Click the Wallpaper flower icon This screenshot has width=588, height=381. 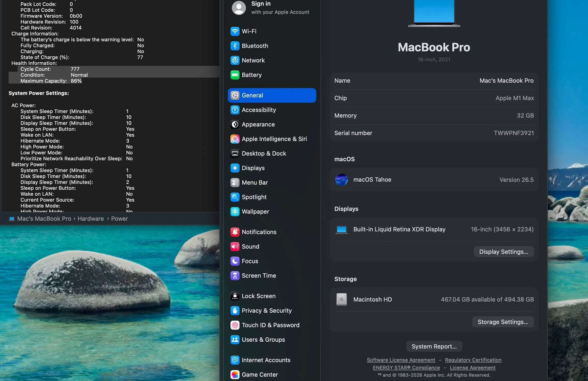[x=235, y=212]
